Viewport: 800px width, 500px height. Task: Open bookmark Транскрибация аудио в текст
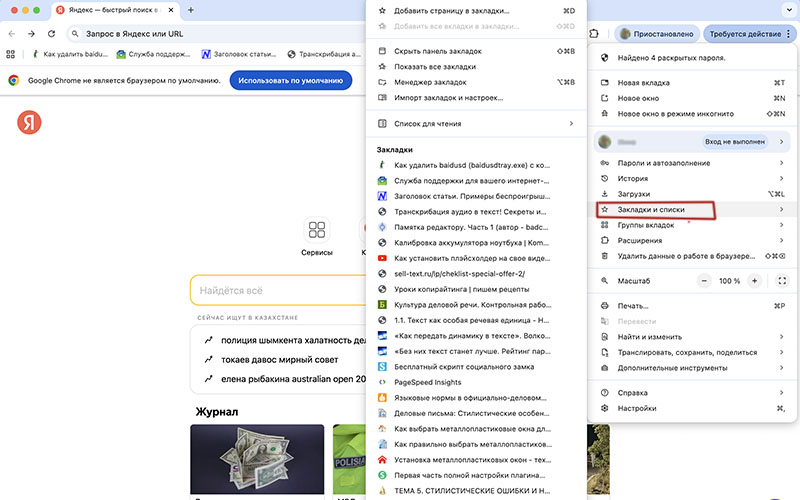point(476,212)
